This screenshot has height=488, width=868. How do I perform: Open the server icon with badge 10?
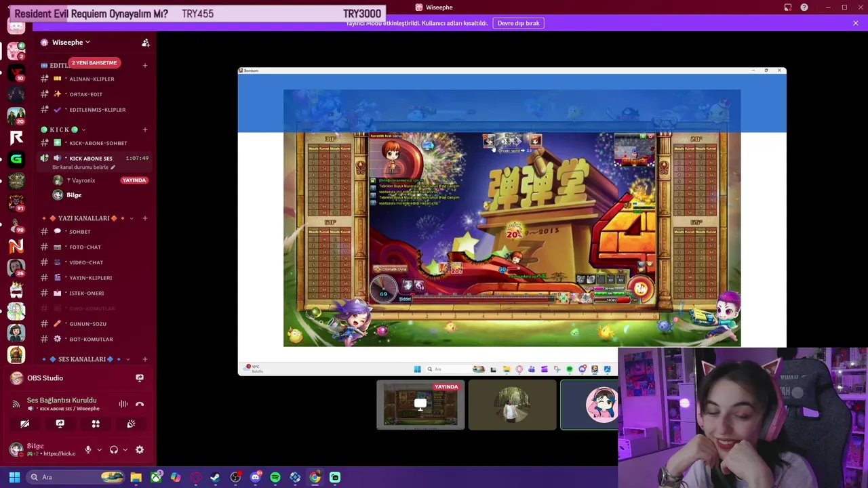click(x=16, y=73)
